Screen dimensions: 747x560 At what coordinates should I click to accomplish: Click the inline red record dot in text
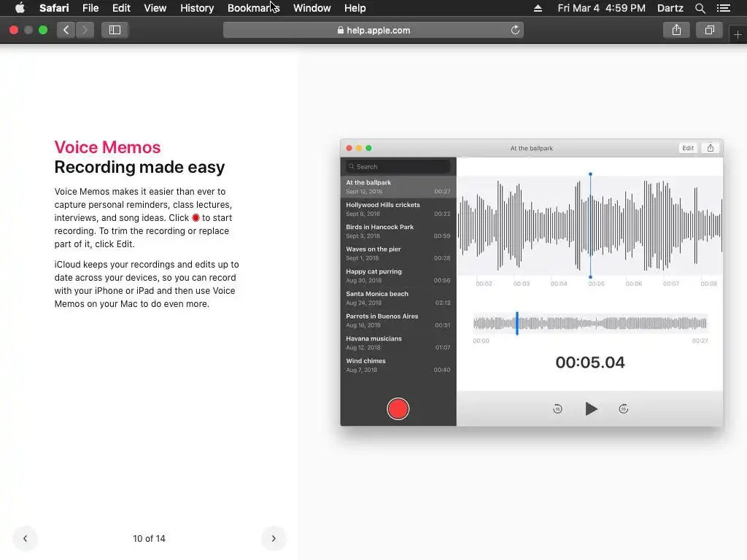point(196,217)
